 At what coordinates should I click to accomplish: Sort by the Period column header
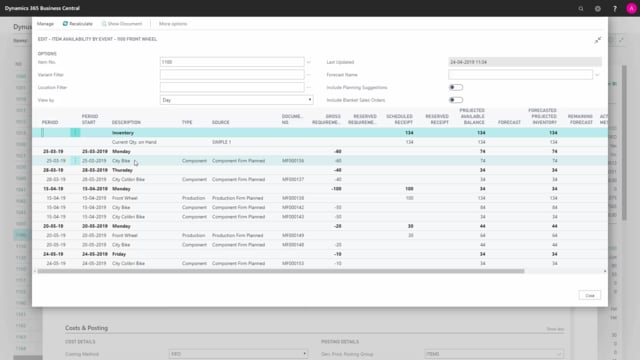50,122
